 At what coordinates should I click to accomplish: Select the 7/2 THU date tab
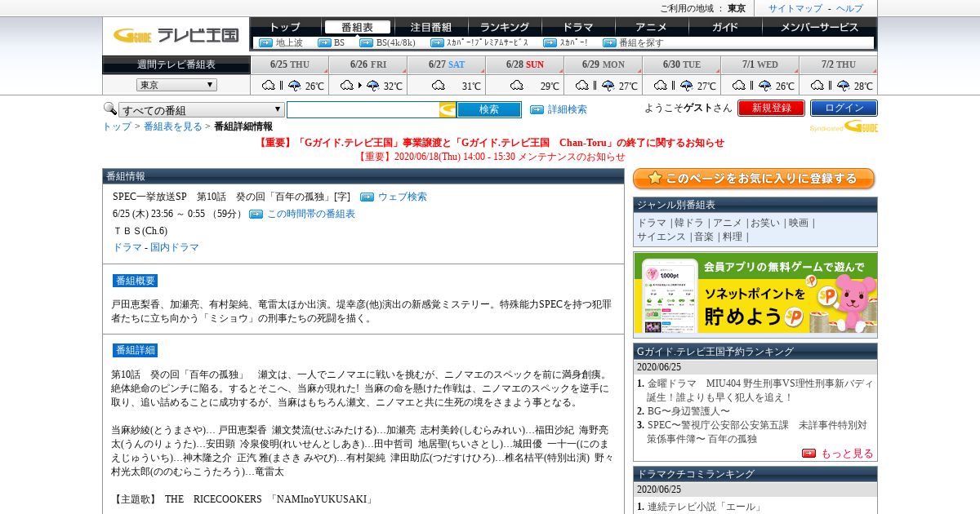coord(839,64)
